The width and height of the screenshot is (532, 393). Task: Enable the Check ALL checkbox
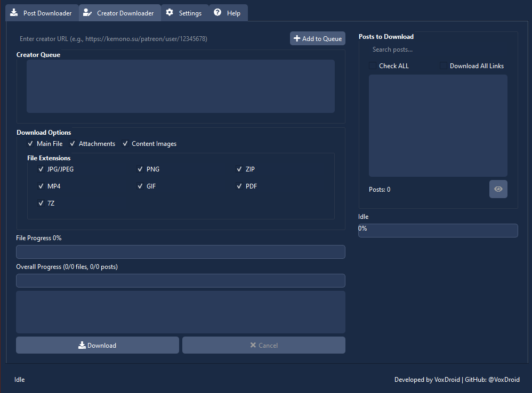pyautogui.click(x=372, y=65)
